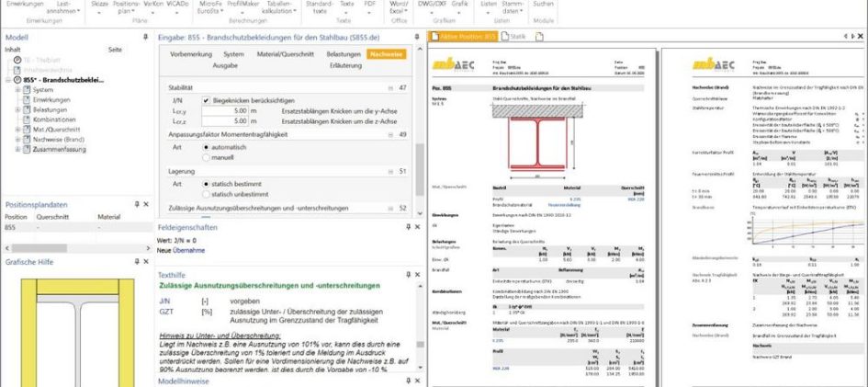868x387 pixels.
Task: Close the Texthilfe panel
Action: [x=417, y=275]
